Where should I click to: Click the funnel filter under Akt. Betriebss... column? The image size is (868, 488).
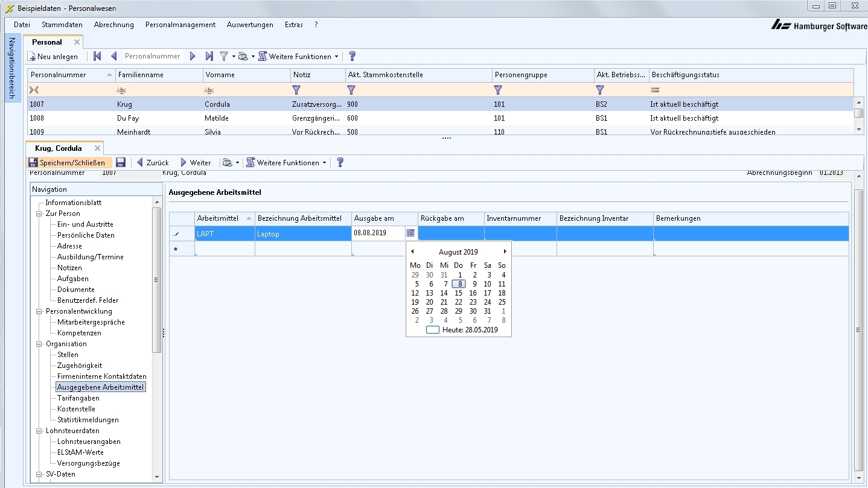600,90
